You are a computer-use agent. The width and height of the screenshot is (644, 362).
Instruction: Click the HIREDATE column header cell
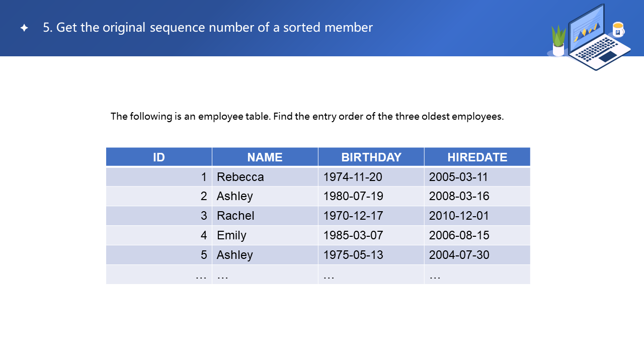click(x=477, y=157)
